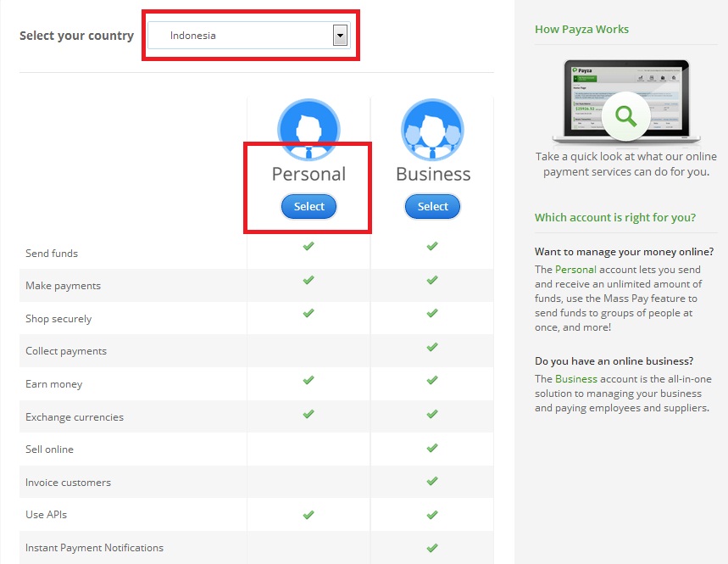The image size is (728, 564).
Task: Click the Use APIs row label
Action: pos(46,515)
